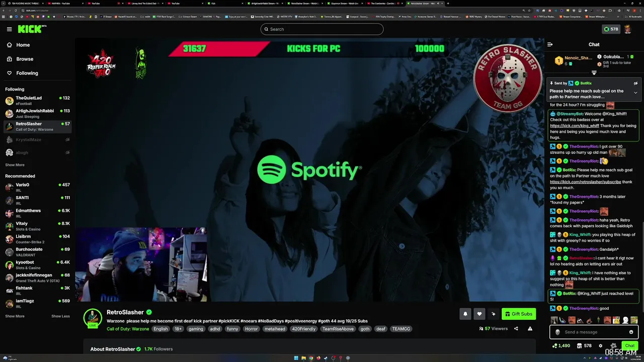Screen dimensions: 644x362
Task: Go to Home in the sidebar
Action: [23, 45]
